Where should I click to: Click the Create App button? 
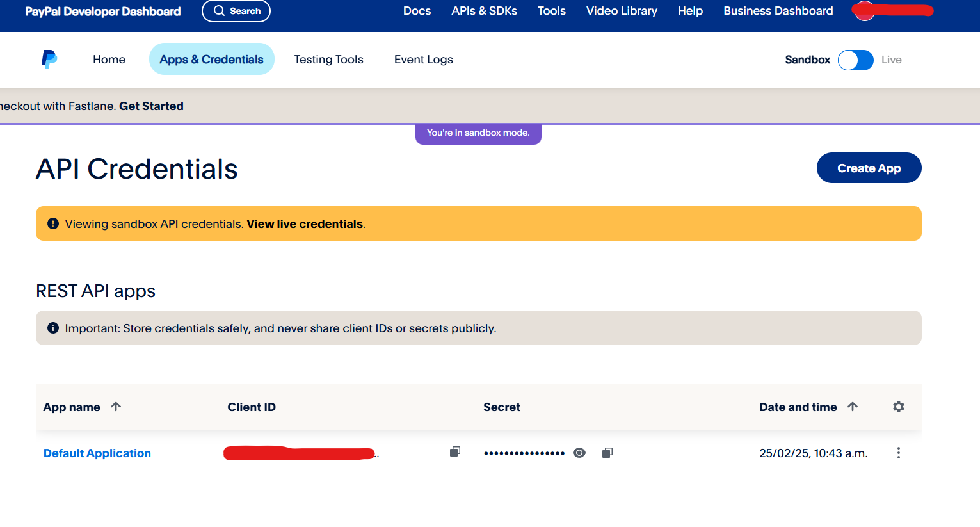(x=869, y=168)
